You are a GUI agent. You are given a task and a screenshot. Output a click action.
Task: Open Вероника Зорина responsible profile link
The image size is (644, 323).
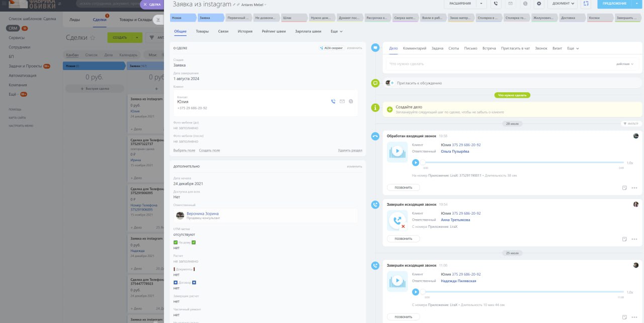coord(202,214)
